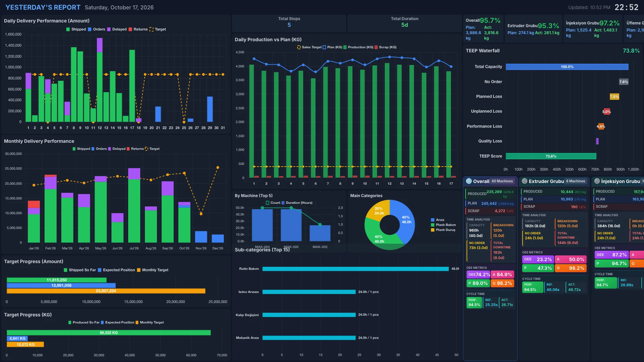Image resolution: width=644 pixels, height=362 pixels.
Task: Click the globe icon beside Overall
Action: point(469,181)
